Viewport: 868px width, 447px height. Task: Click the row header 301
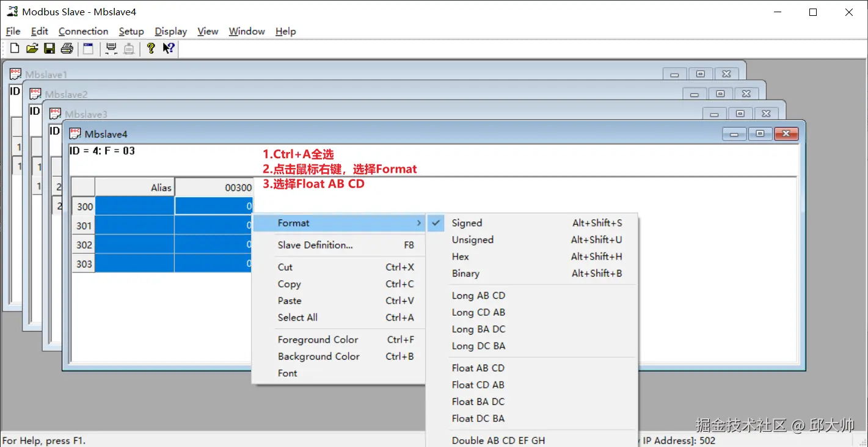(x=84, y=225)
